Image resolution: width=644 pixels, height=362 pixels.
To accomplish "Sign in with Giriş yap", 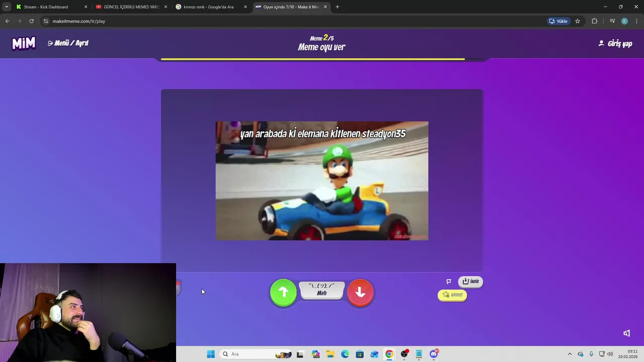I will coord(615,44).
